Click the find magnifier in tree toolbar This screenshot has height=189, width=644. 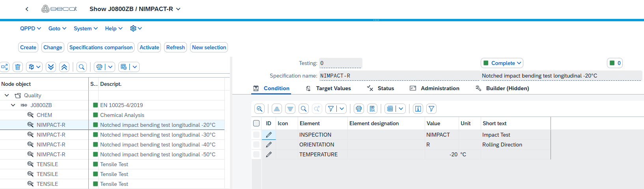pyautogui.click(x=82, y=67)
